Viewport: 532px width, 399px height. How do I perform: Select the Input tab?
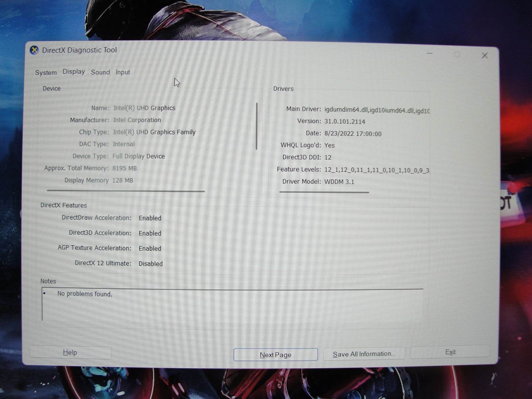click(122, 72)
